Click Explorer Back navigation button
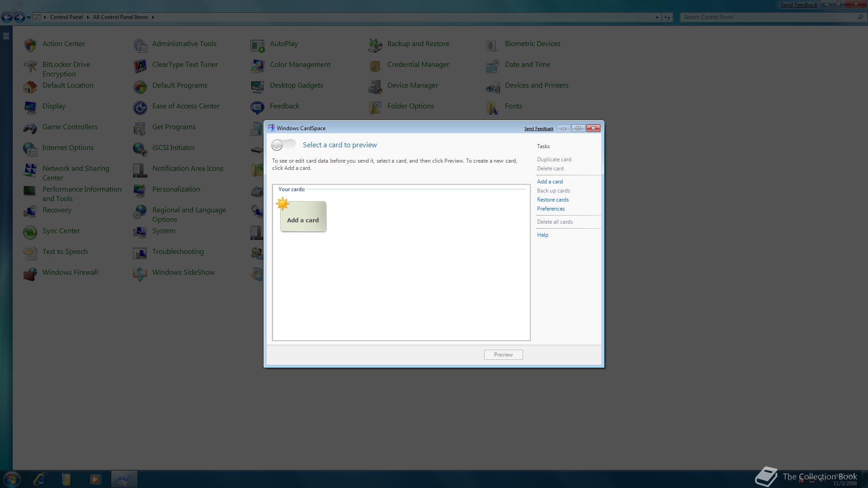Viewport: 868px width, 488px height. click(x=7, y=17)
